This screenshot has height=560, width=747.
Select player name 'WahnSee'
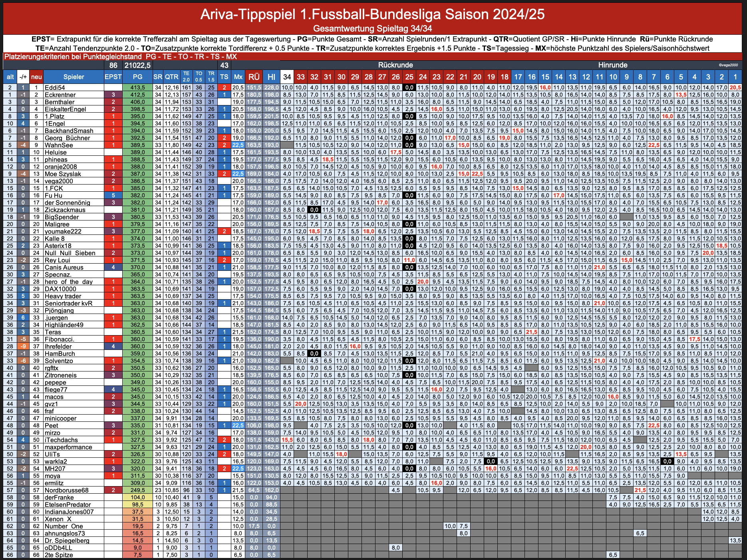[59, 145]
